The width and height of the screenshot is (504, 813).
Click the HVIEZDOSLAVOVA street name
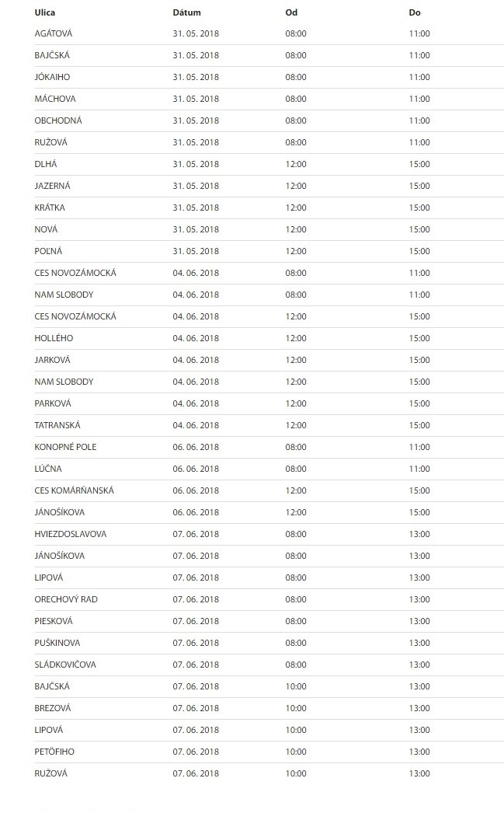71,535
